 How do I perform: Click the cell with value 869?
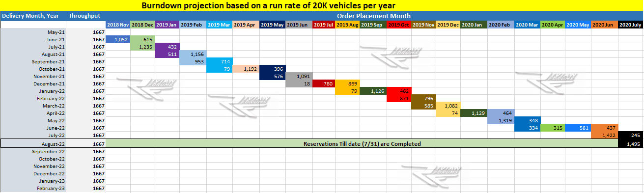tap(347, 83)
